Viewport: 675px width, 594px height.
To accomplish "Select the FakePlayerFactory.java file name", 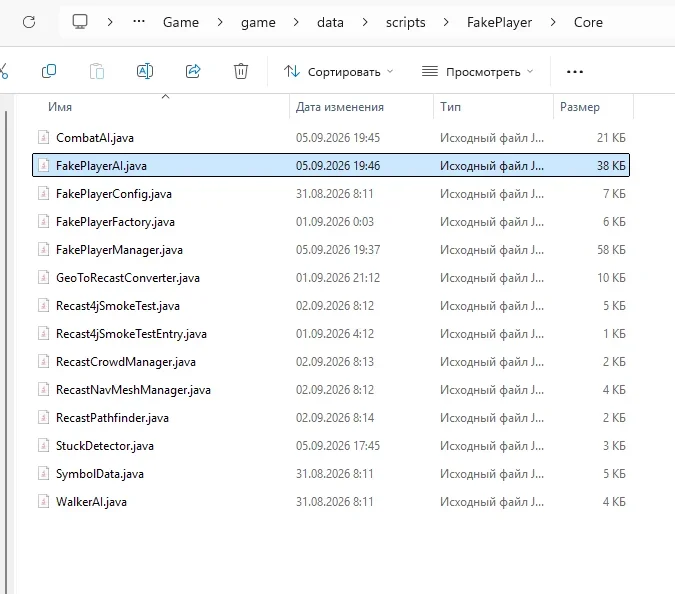I will pos(115,222).
